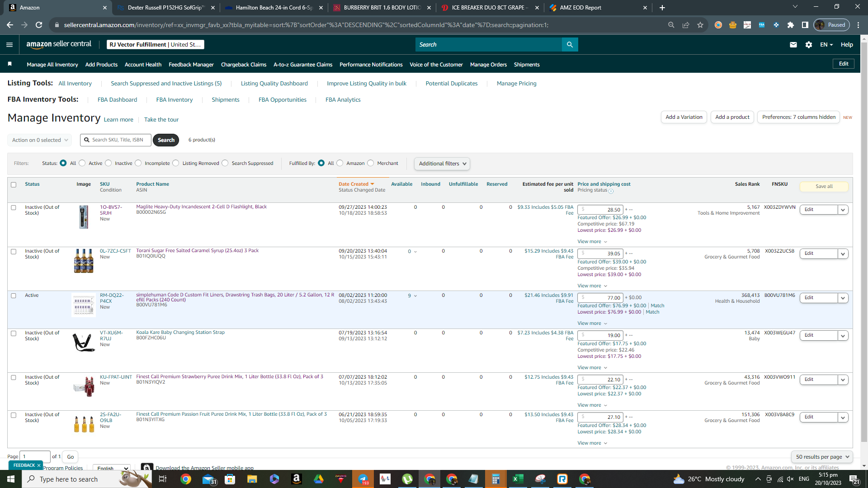Go to Feedback Manager in nav bar
Image resolution: width=868 pixels, height=488 pixels.
(x=191, y=65)
